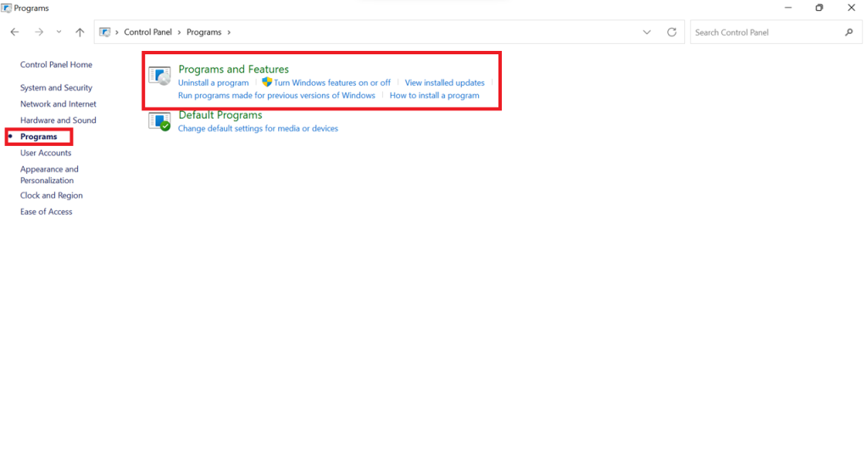Open System and Security category
The height and width of the screenshot is (452, 868).
tap(57, 87)
